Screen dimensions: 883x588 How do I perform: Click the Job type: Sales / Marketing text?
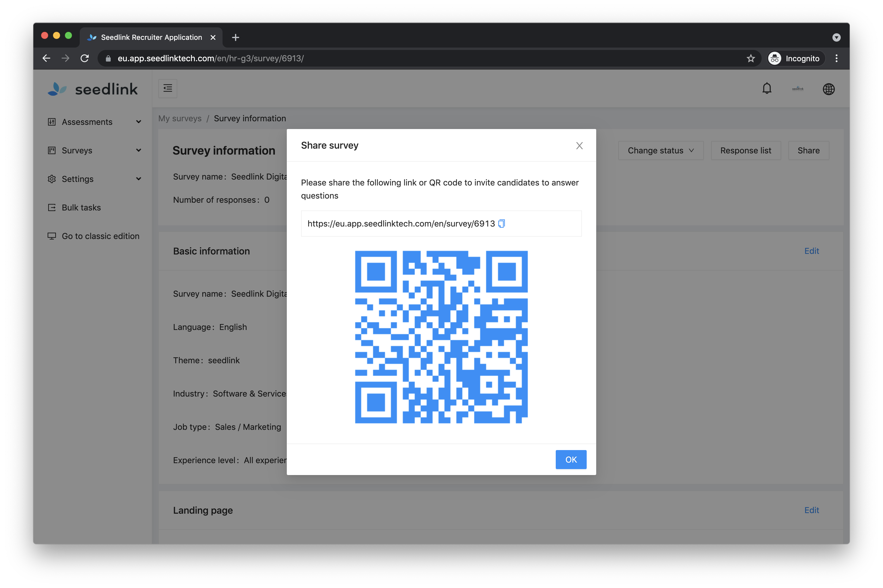227,427
